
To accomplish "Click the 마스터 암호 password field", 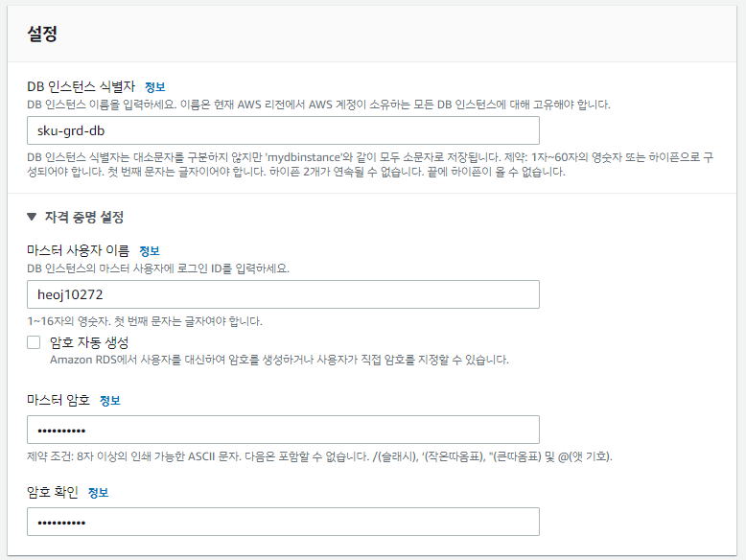I will pyautogui.click(x=283, y=430).
